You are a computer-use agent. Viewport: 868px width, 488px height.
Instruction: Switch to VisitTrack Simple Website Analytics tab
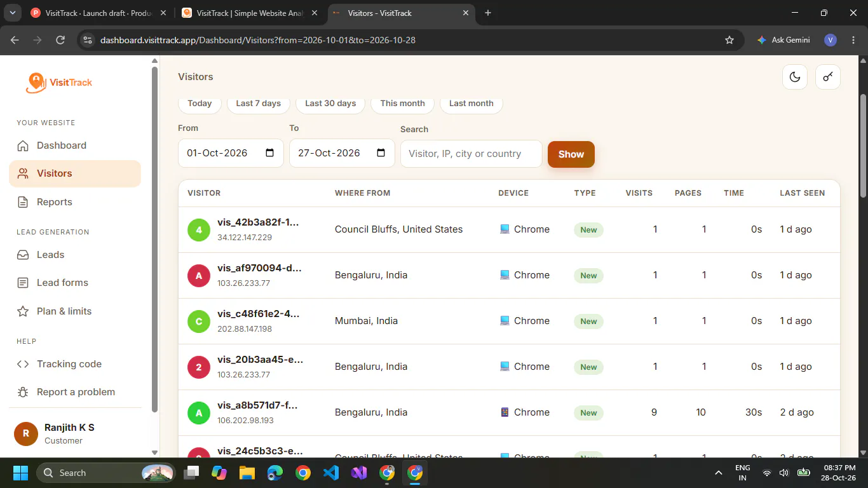click(250, 13)
